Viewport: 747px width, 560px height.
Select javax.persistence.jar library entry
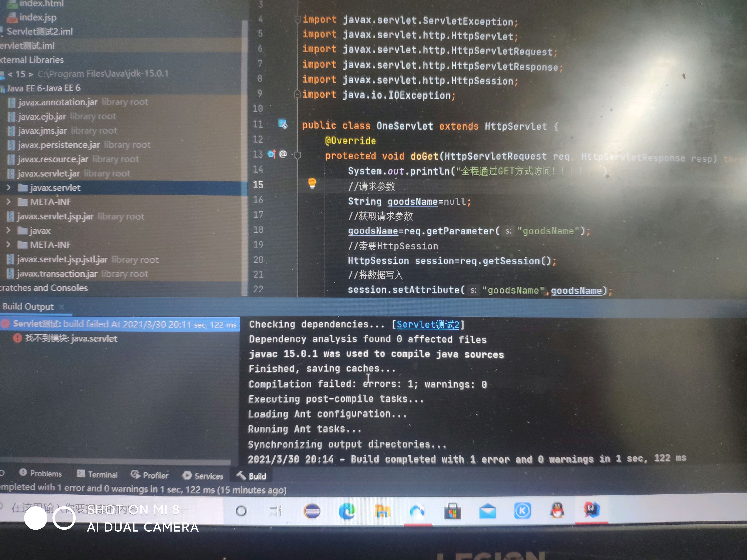click(79, 145)
